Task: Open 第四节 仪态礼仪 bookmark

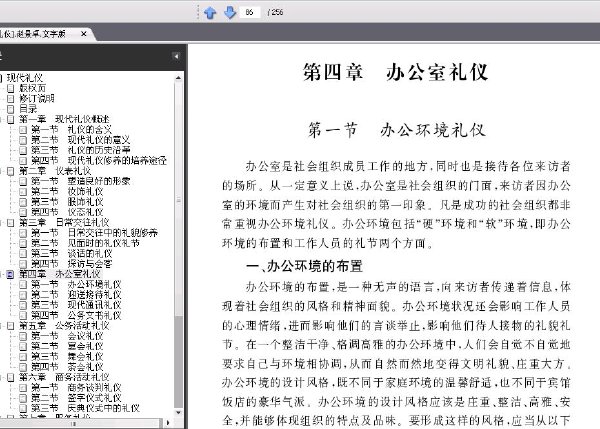Action: (67, 212)
